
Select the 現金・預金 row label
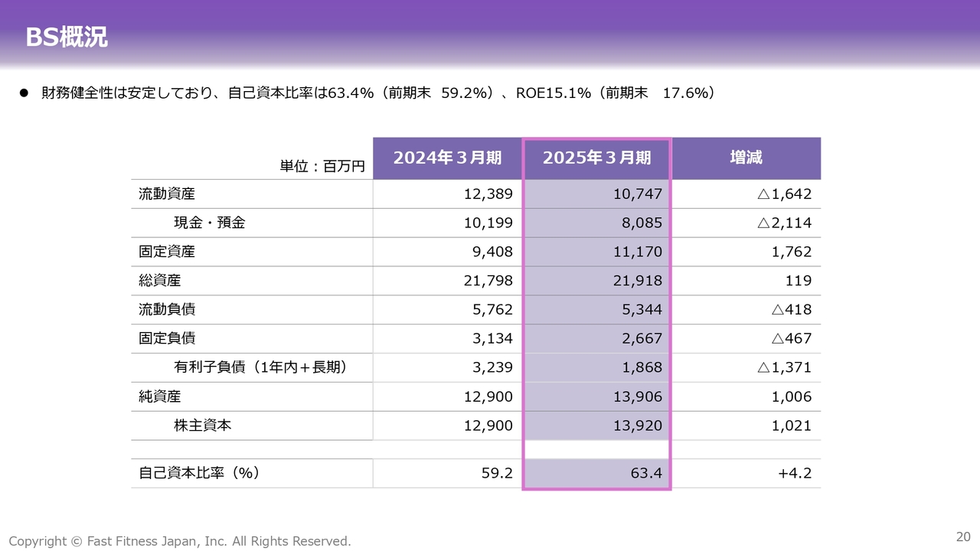pyautogui.click(x=209, y=223)
